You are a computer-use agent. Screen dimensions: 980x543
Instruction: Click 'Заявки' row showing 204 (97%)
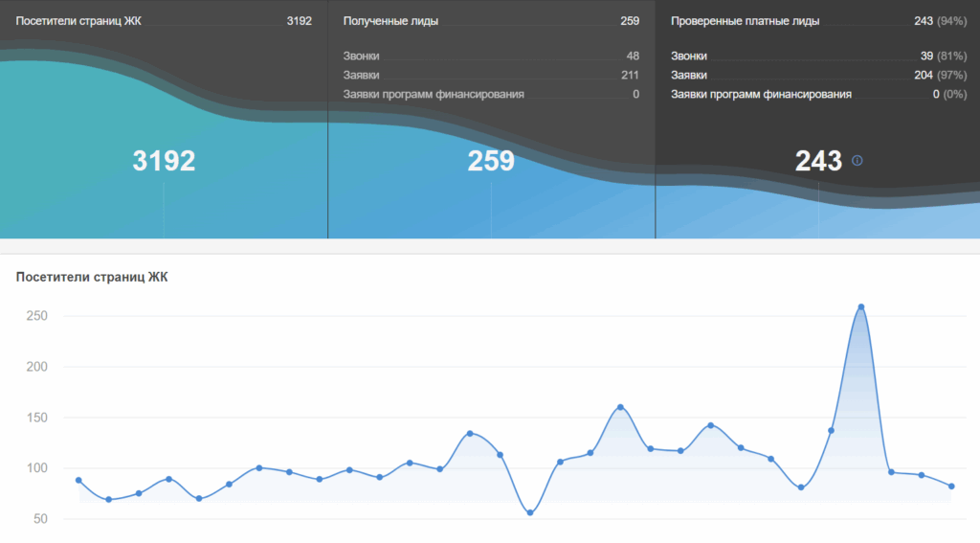pos(689,75)
